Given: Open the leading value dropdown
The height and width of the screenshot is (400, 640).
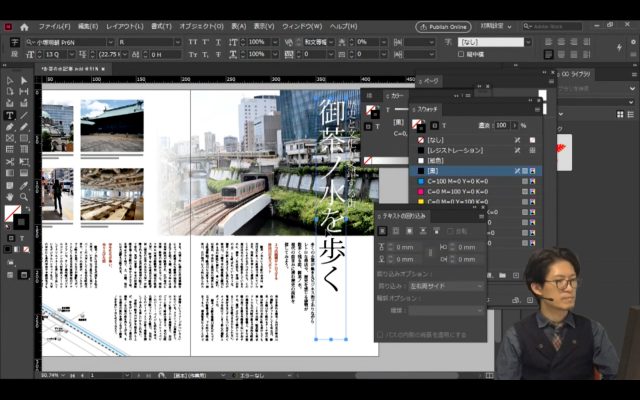Looking at the screenshot, I should (124, 54).
